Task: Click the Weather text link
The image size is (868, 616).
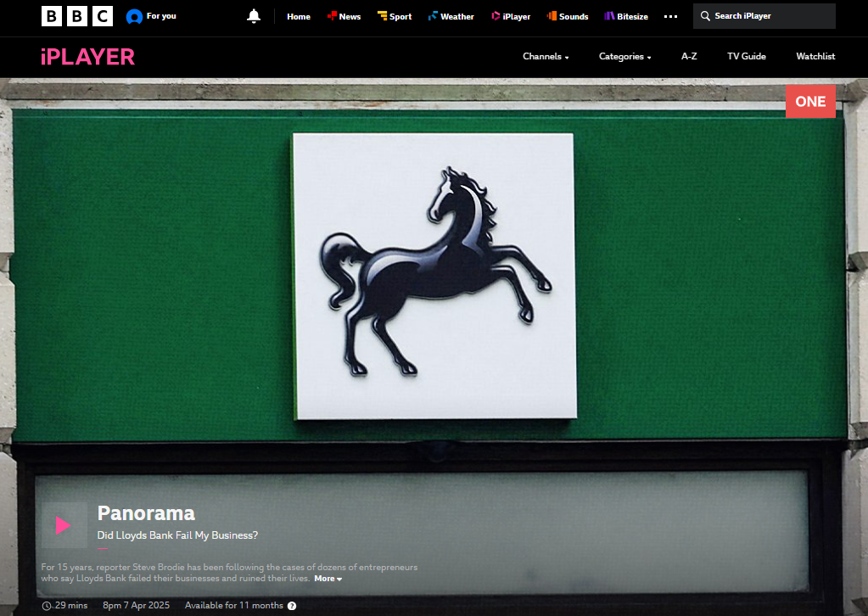Action: click(x=457, y=17)
